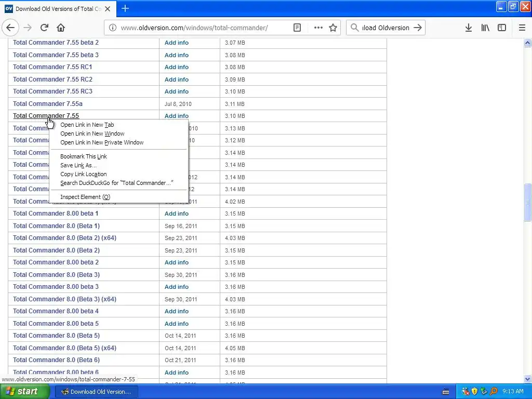Screen dimensions: 532x399
Task: Click Add info for Total Commander 7.55
Action: coord(177,116)
